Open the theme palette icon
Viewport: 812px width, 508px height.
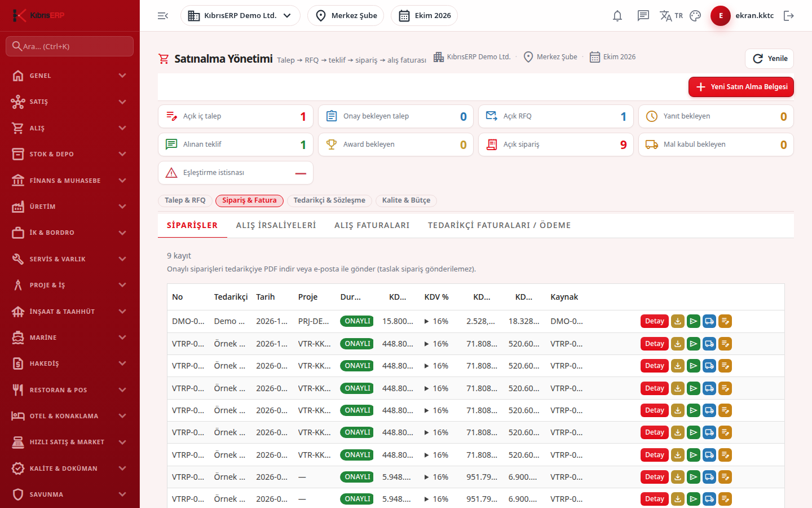coord(695,16)
